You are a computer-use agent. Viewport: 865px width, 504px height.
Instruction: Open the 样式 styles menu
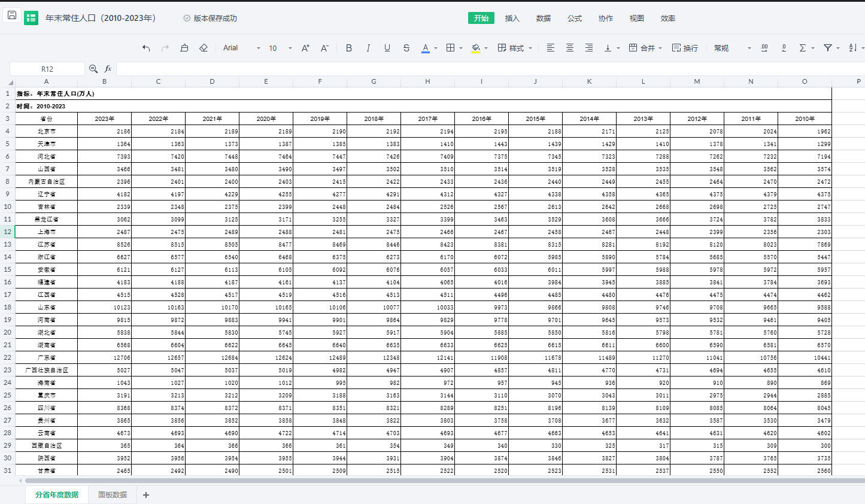[x=515, y=48]
